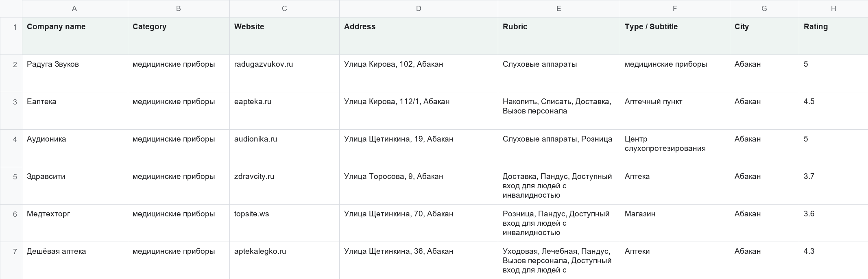Select address 'Улица Кирова, 112/1, Абакан'
Image resolution: width=868 pixels, height=279 pixels.
419,111
